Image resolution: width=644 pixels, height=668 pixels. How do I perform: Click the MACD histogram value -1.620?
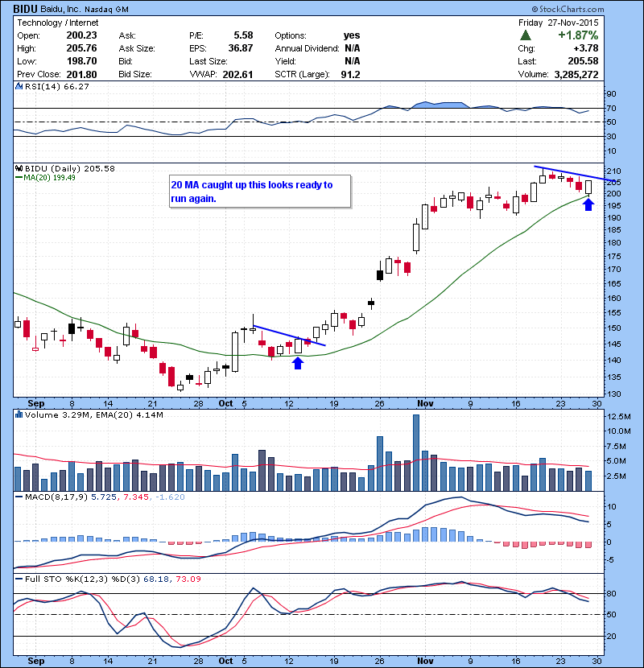point(170,497)
